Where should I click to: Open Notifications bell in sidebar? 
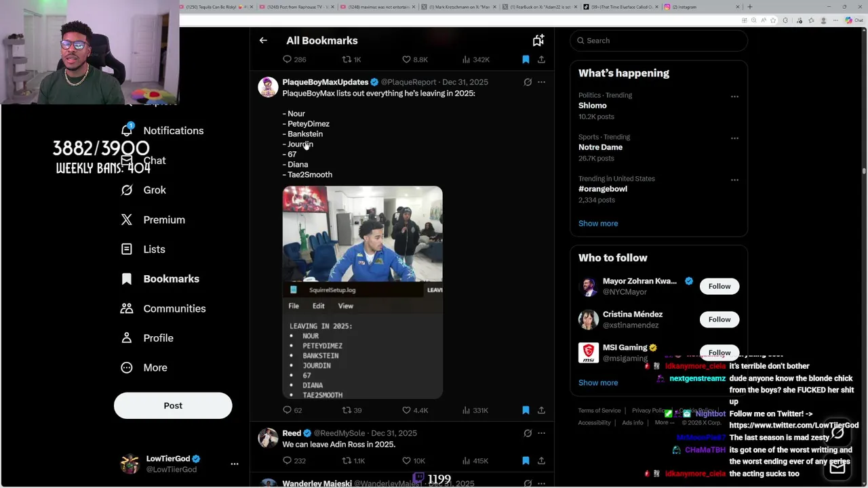127,130
